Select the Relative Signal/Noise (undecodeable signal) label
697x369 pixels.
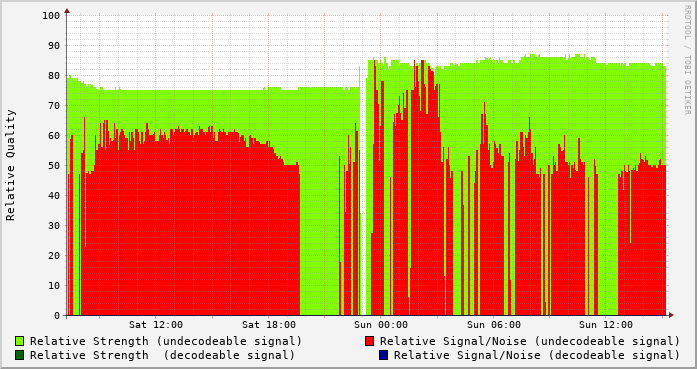click(x=530, y=341)
